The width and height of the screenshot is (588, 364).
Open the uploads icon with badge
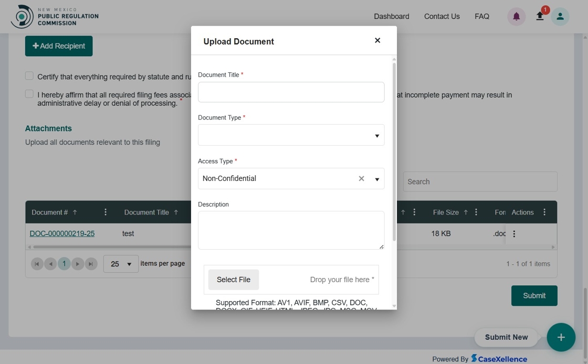[540, 16]
